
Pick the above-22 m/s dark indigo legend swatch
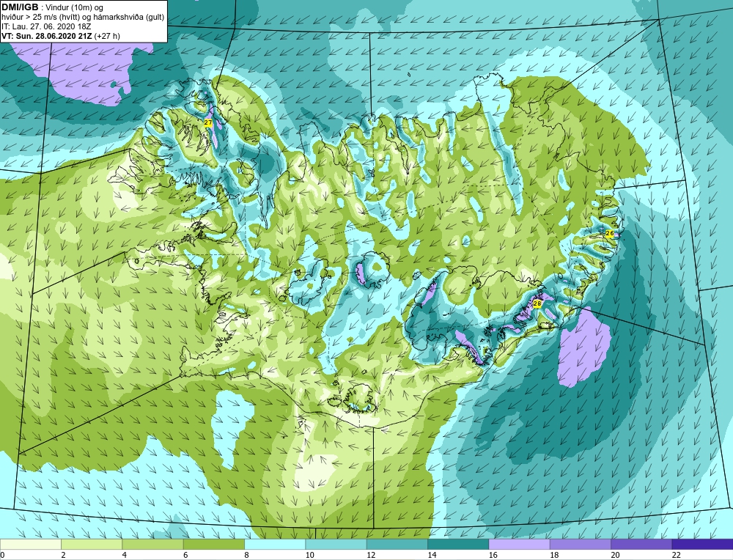[702, 544]
